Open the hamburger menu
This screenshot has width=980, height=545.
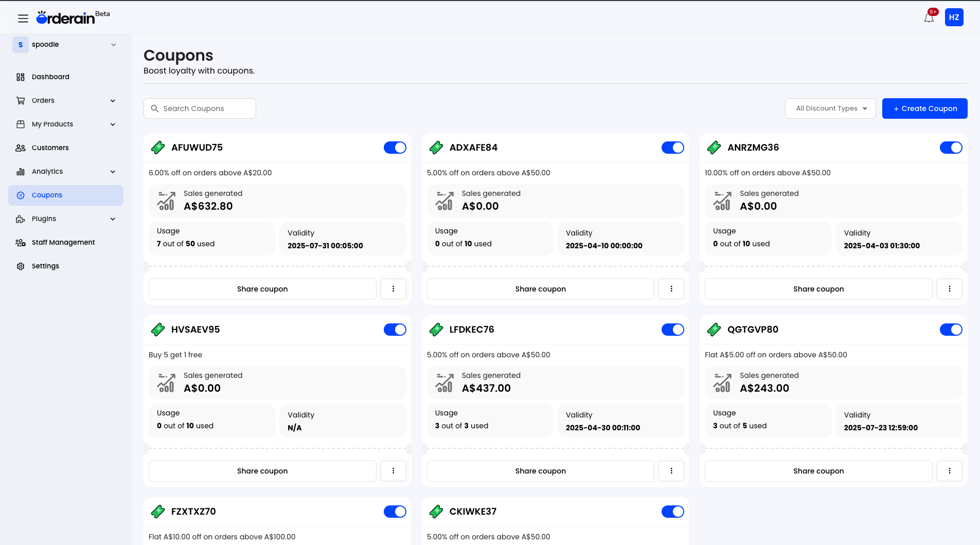click(x=23, y=18)
